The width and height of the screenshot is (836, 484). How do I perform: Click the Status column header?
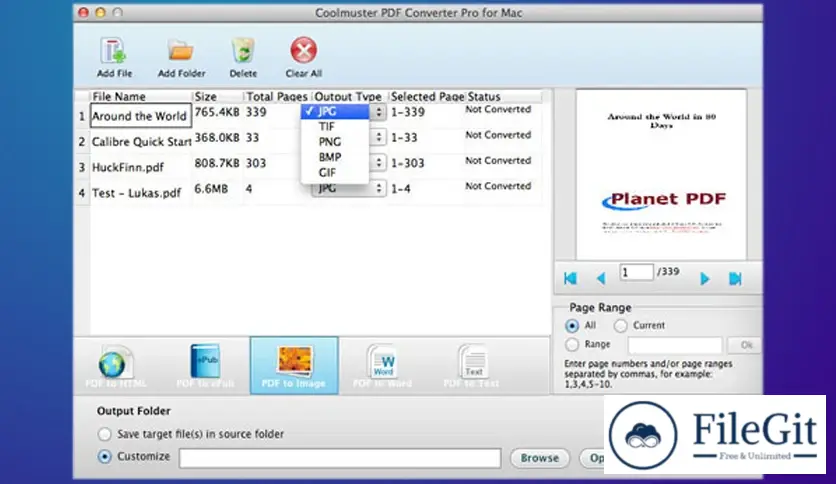pos(504,96)
